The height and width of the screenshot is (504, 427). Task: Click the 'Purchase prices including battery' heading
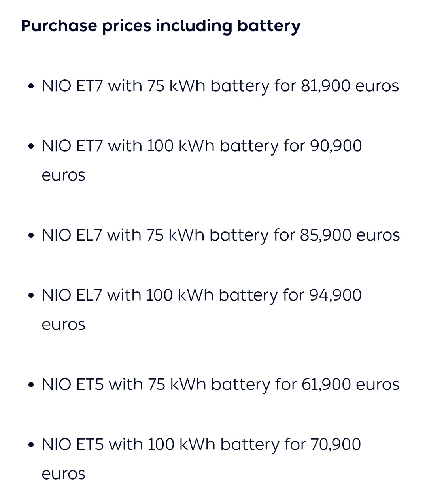[x=161, y=26]
